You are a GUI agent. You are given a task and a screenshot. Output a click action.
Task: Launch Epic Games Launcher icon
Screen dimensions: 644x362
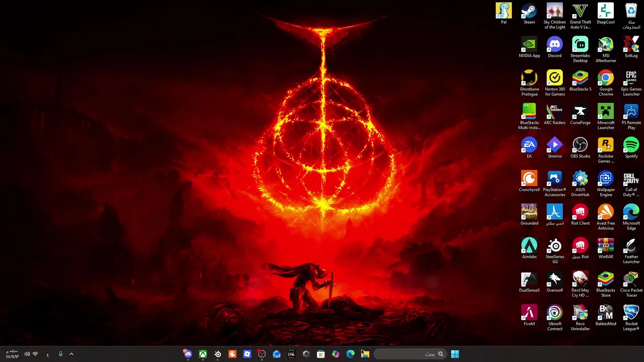pos(631,83)
